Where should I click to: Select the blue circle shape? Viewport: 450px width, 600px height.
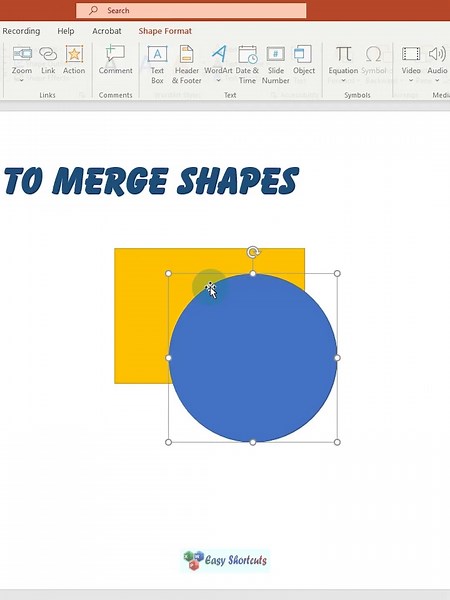(x=253, y=358)
